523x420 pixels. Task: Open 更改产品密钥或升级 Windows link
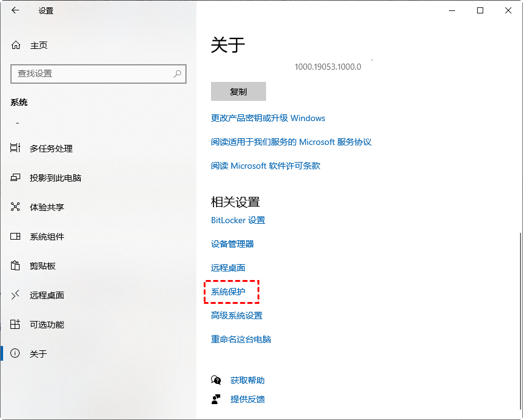tap(268, 118)
